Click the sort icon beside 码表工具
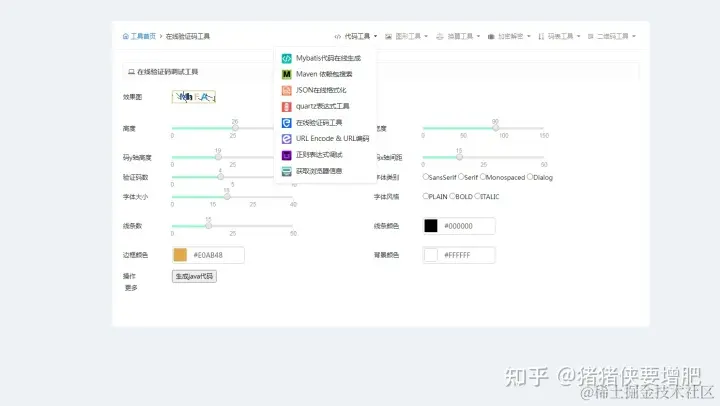Screen dimensions: 720x406 pyautogui.click(x=541, y=36)
